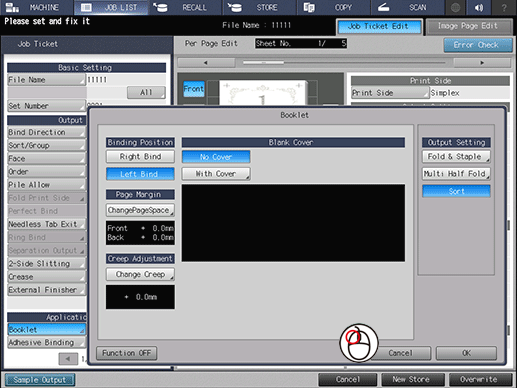
Task: Select Right Bind binding position
Action: pyautogui.click(x=140, y=156)
